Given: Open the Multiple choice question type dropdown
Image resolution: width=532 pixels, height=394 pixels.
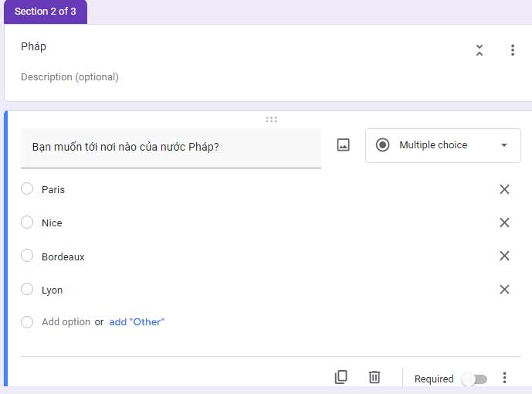Looking at the screenshot, I should tap(442, 145).
